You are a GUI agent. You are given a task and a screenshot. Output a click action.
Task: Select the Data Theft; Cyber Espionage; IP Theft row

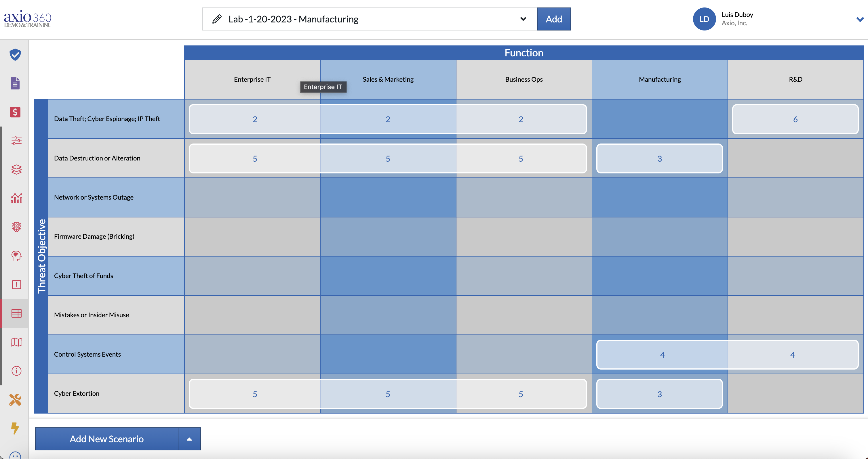tap(116, 119)
